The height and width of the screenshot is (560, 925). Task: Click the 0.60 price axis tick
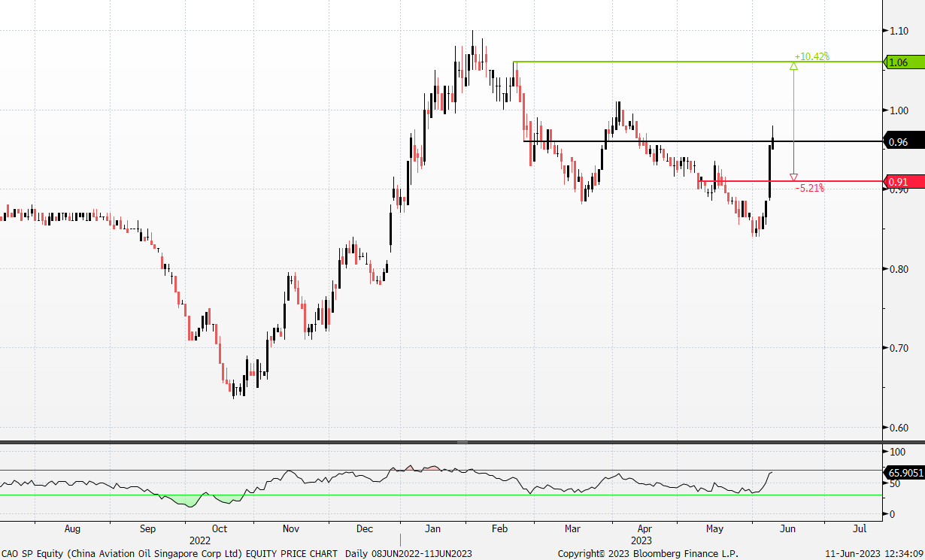[x=899, y=428]
